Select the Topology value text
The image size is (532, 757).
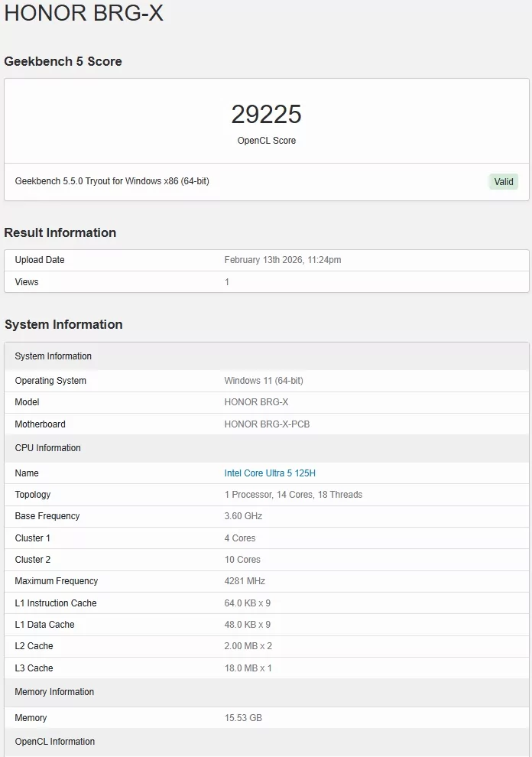[x=293, y=495]
